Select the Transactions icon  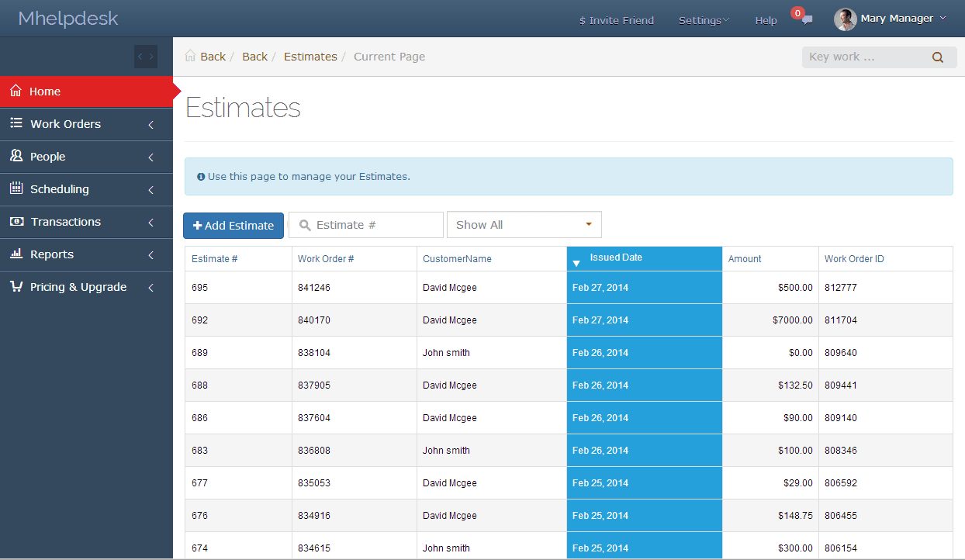pyautogui.click(x=16, y=222)
